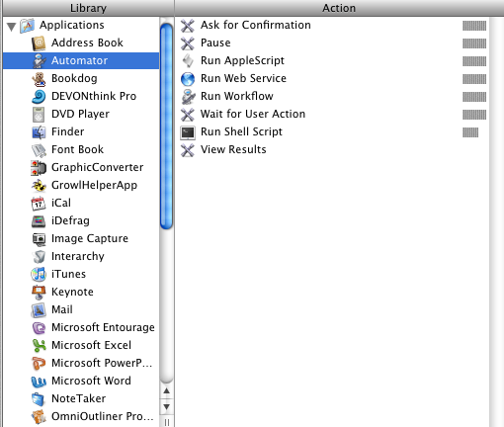The width and height of the screenshot is (504, 427).
Task: Click the Action column header
Action: pos(339,8)
